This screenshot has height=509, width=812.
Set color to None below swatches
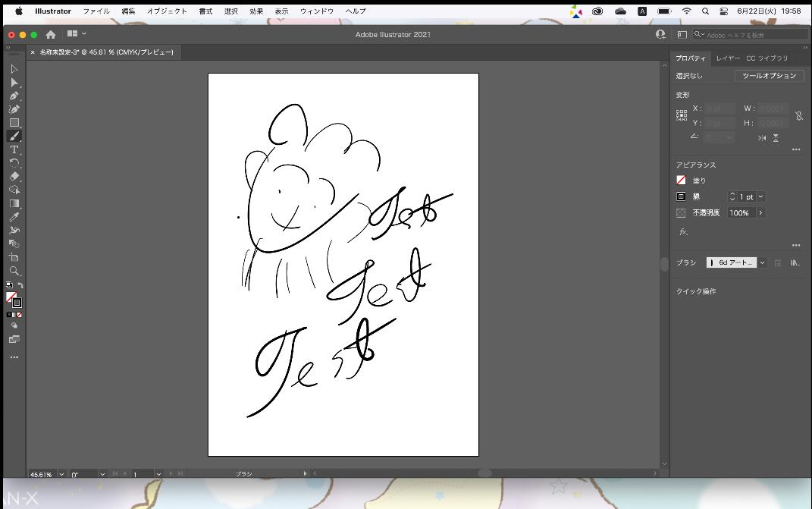click(19, 315)
